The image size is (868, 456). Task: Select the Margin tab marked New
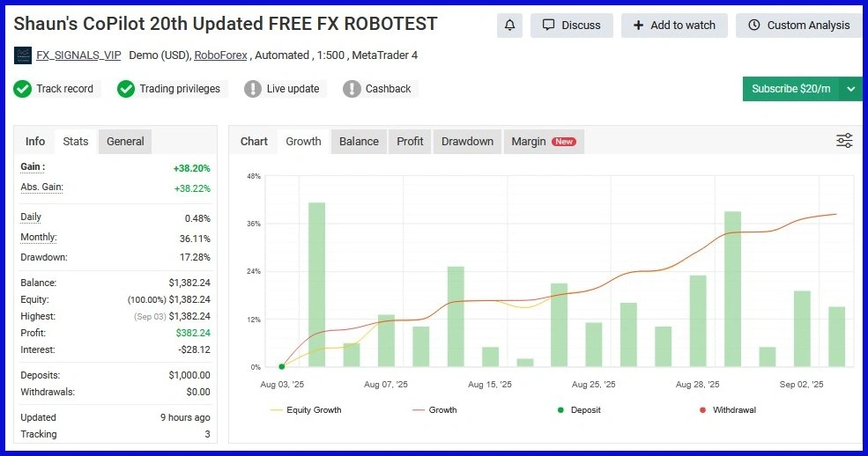[x=542, y=142]
